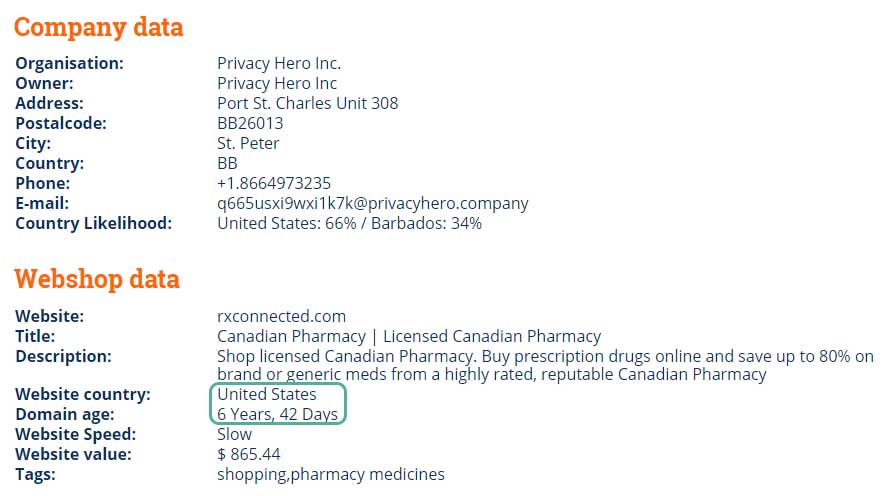The image size is (891, 496).
Task: Click the Canadian Pharmacy title text
Action: click(409, 336)
